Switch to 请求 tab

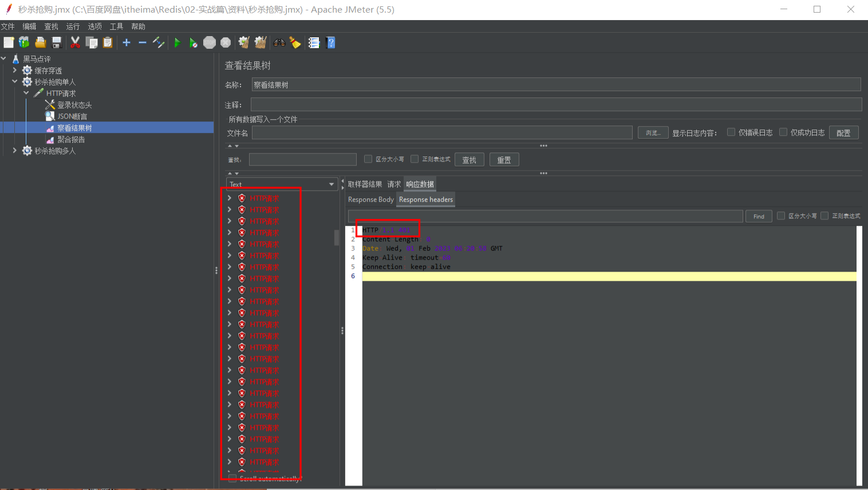[x=394, y=184]
